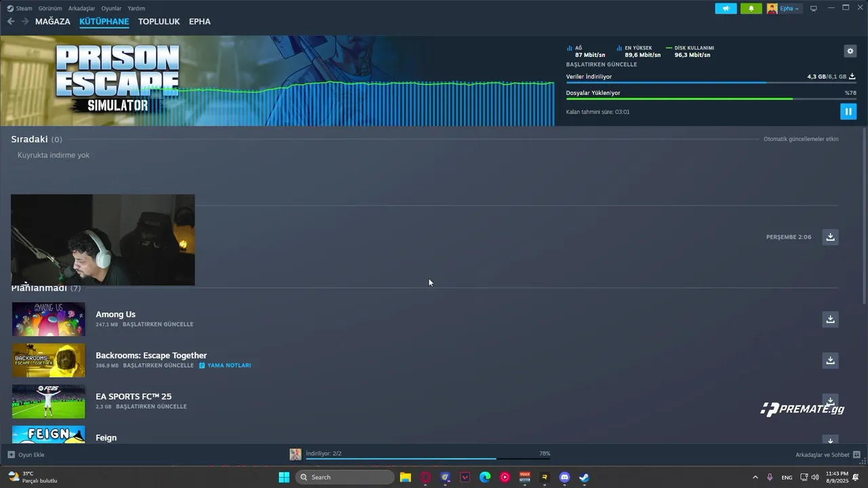This screenshot has width=868, height=488.
Task: Switch to the MAĞAZA tab
Action: [53, 22]
